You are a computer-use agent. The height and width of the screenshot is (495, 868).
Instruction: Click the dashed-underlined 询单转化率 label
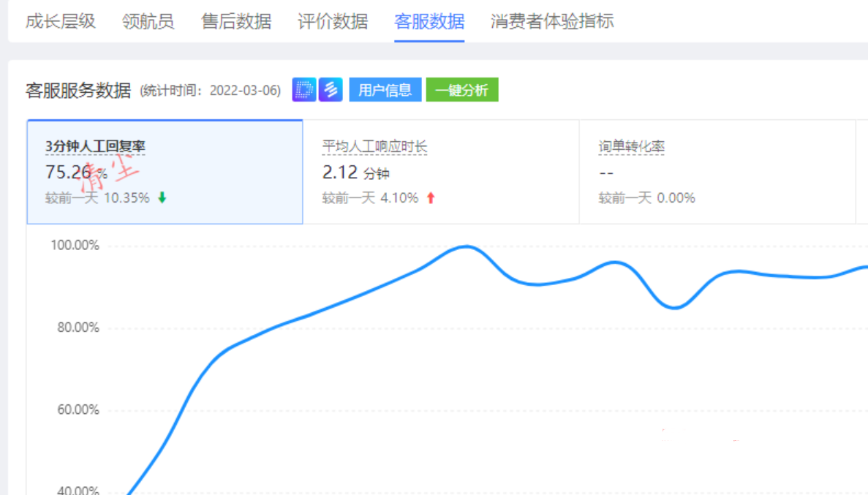pos(632,147)
